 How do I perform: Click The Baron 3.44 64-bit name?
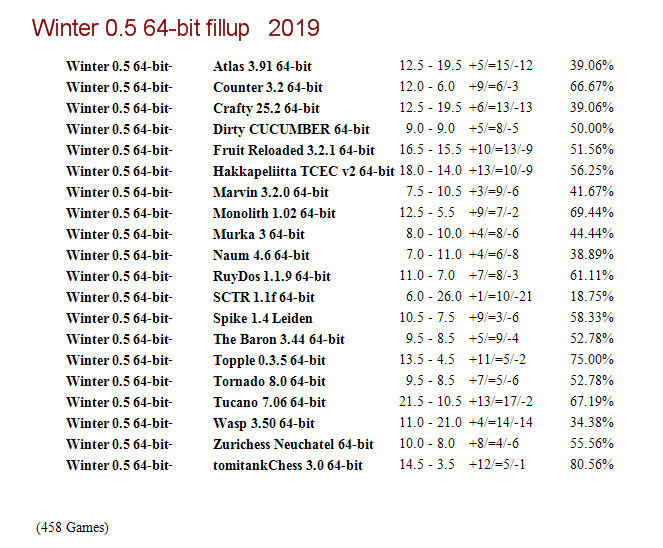tap(279, 340)
